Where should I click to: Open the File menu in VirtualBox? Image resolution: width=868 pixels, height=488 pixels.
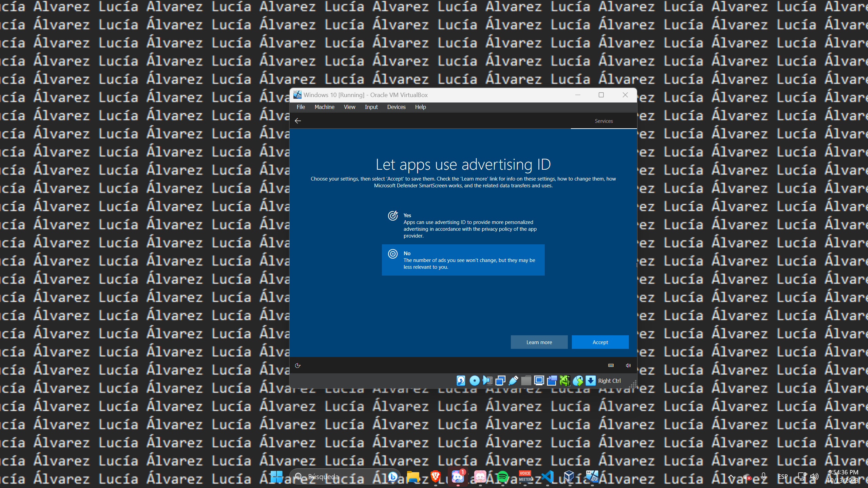tap(301, 107)
